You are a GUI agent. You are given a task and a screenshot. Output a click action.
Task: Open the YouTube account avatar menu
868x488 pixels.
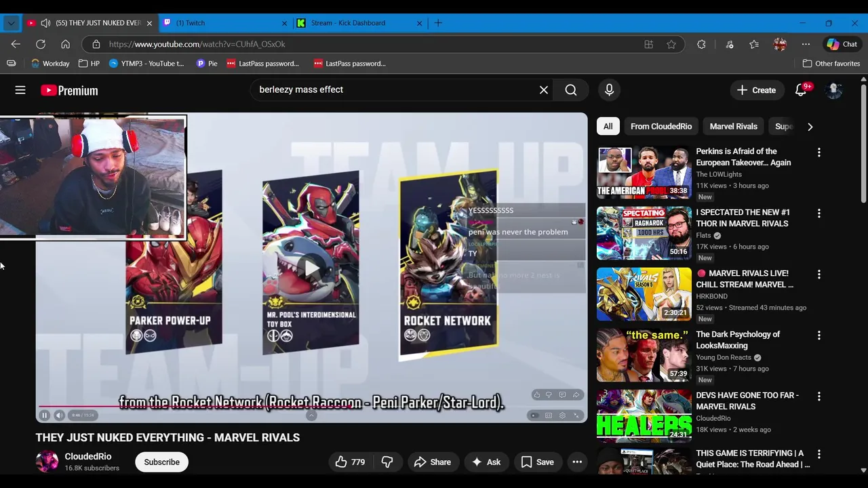pyautogui.click(x=834, y=90)
